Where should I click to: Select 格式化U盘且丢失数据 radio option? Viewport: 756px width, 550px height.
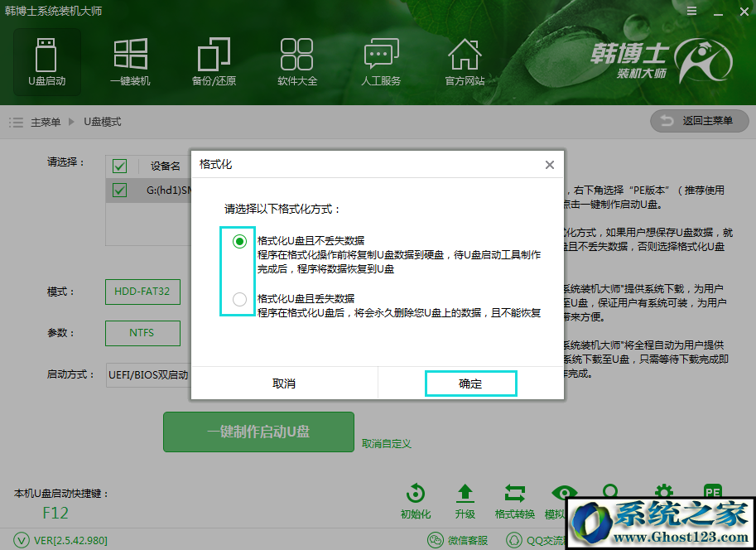(x=239, y=300)
